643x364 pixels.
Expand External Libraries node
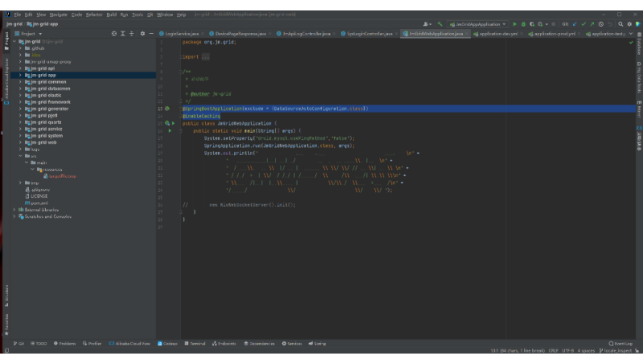click(14, 210)
